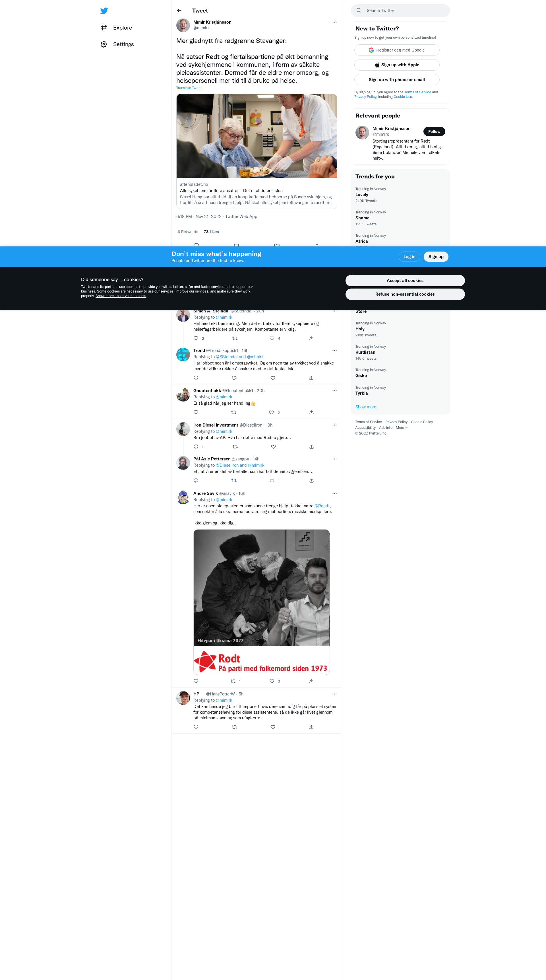Open more options on Gnuutenflokk's reply
The height and width of the screenshot is (980, 546).
pyautogui.click(x=334, y=391)
